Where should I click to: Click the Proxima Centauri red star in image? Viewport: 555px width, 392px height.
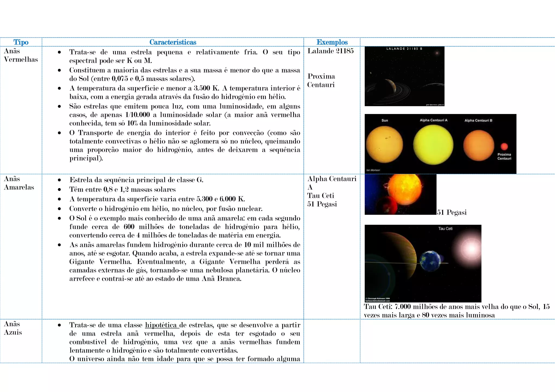[x=504, y=146]
